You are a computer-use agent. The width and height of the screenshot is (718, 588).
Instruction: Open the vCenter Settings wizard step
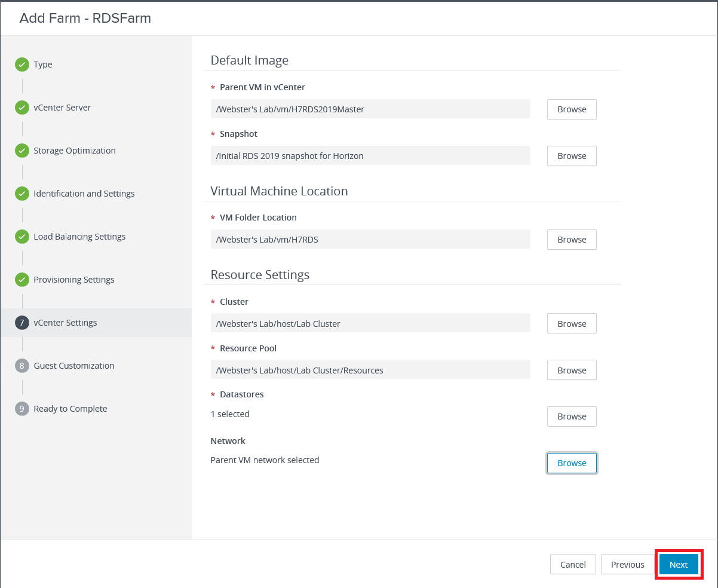click(x=65, y=323)
